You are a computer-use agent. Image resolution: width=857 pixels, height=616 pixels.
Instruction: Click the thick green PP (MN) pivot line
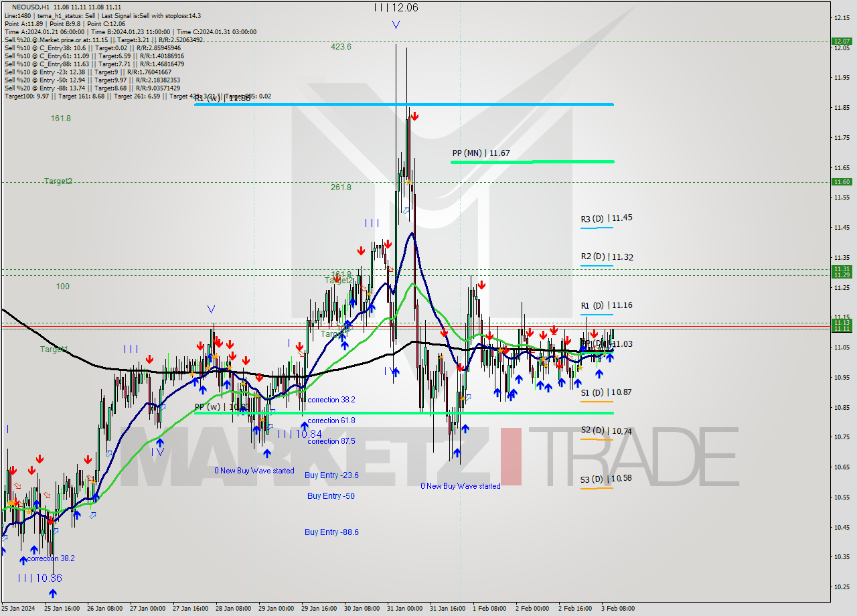(x=533, y=161)
